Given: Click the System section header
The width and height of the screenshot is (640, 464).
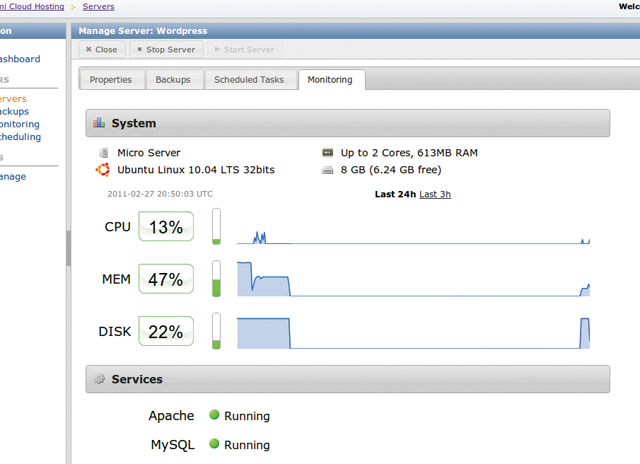Looking at the screenshot, I should click(x=348, y=123).
